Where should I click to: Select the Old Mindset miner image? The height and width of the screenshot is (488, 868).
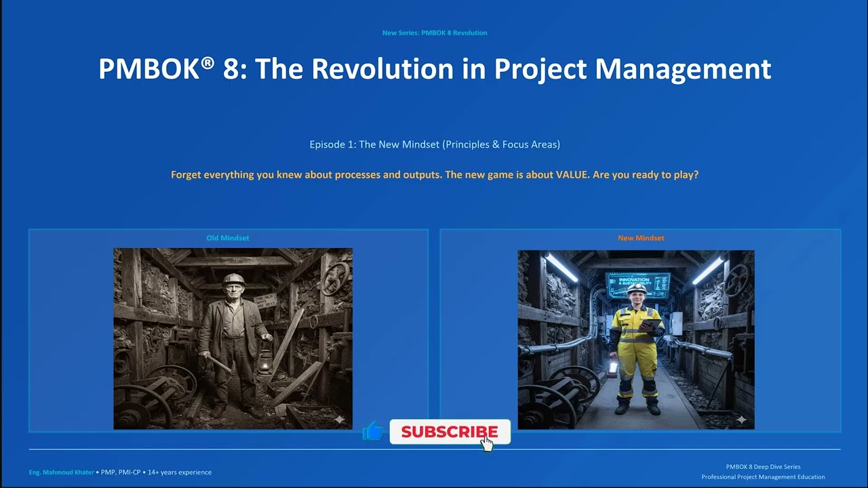coord(233,338)
